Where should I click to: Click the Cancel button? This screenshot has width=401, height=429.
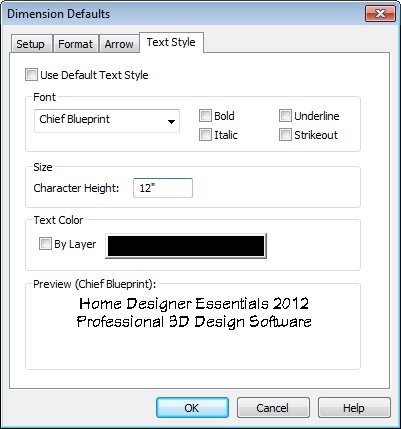click(273, 408)
